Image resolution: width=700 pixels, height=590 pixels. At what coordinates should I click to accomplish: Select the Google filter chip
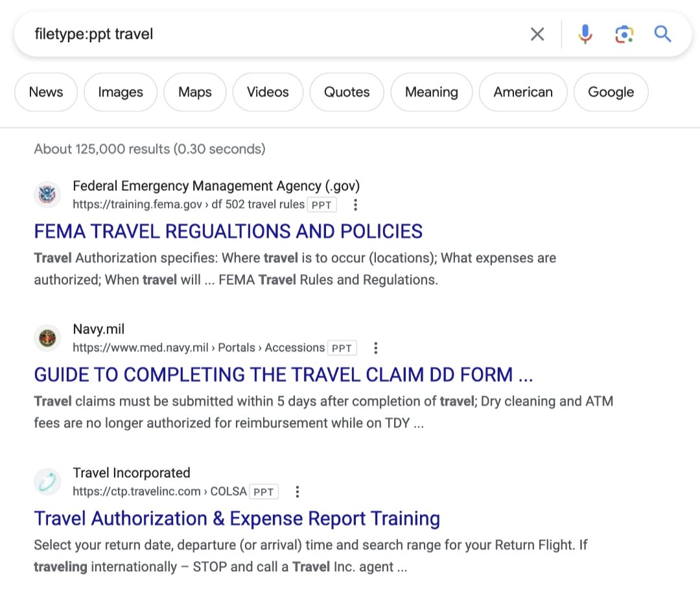pyautogui.click(x=611, y=92)
